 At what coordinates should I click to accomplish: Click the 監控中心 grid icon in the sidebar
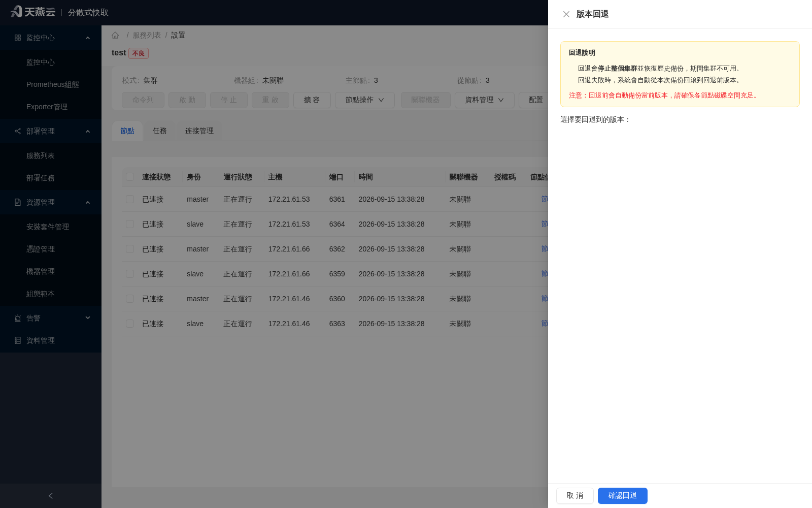tap(18, 38)
